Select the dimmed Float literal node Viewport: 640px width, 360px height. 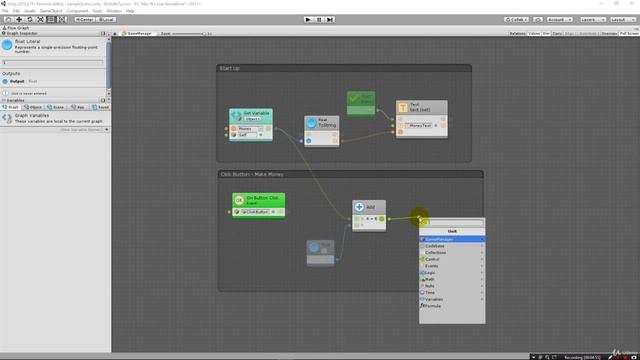[320, 253]
